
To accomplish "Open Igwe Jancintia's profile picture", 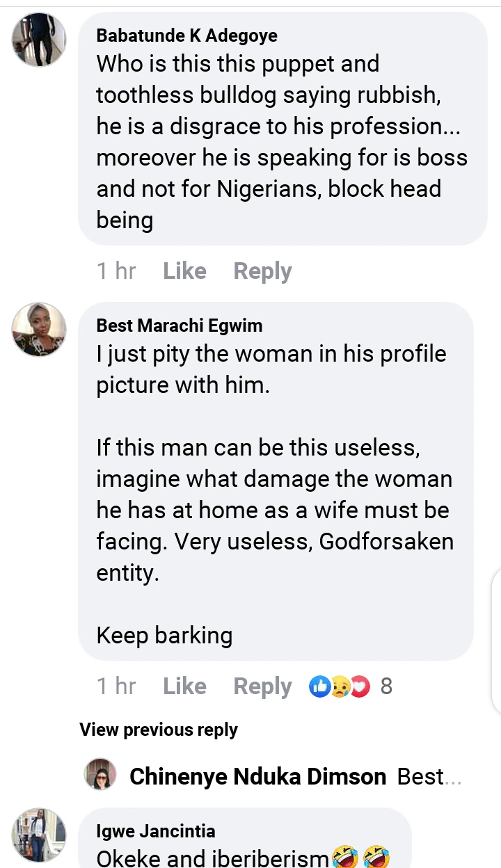I will pos(39,835).
